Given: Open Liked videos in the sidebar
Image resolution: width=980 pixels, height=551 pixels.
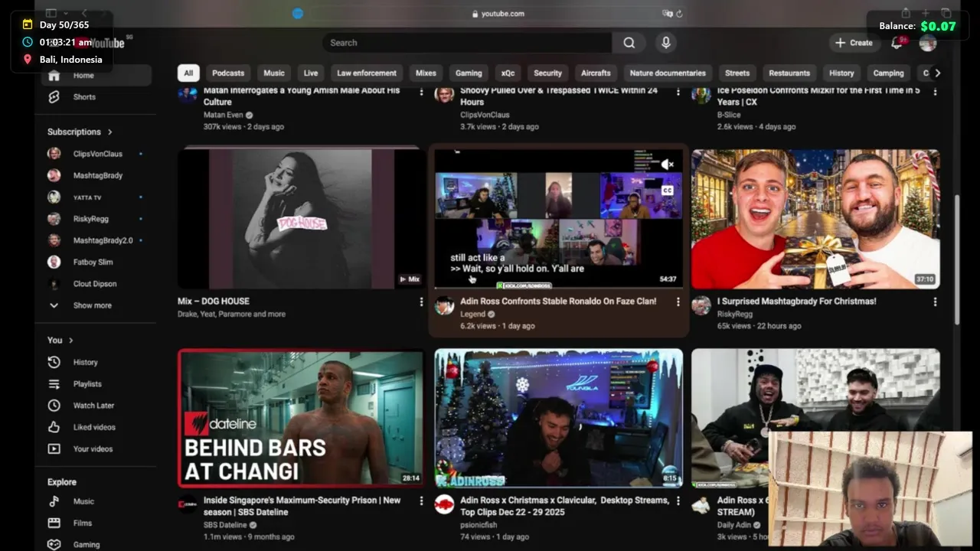Looking at the screenshot, I should point(94,427).
